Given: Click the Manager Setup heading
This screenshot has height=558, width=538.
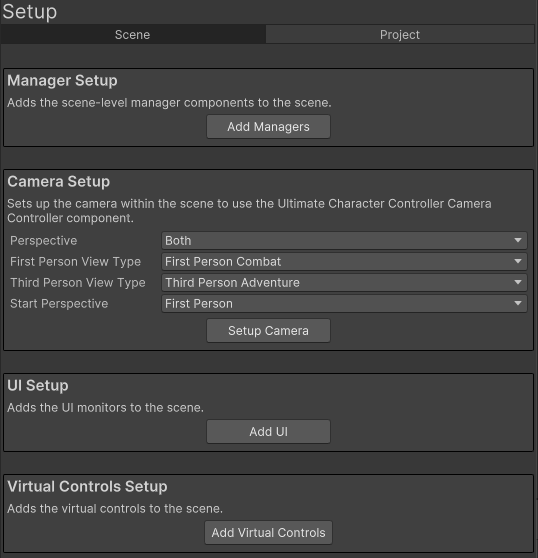Looking at the screenshot, I should point(62,80).
